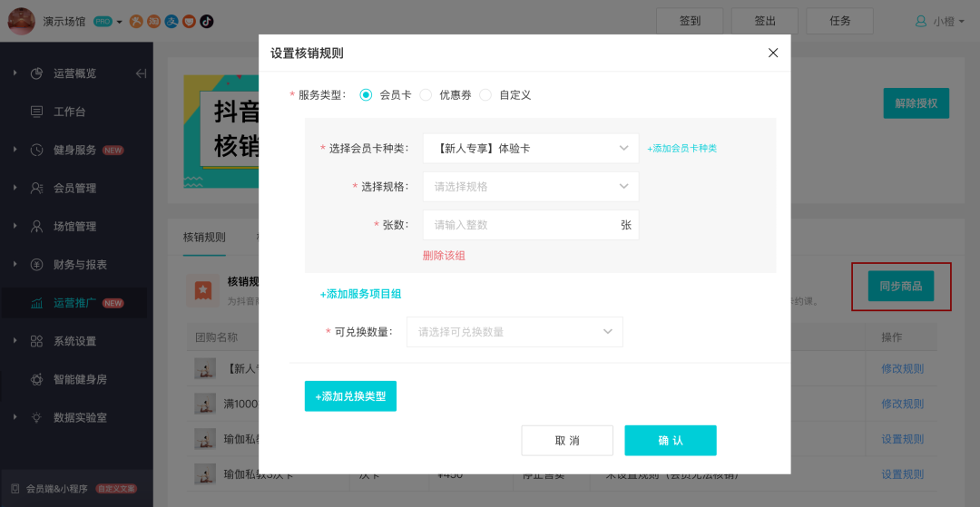This screenshot has height=507, width=980.
Task: Click the 确认 confirm button
Action: (670, 440)
